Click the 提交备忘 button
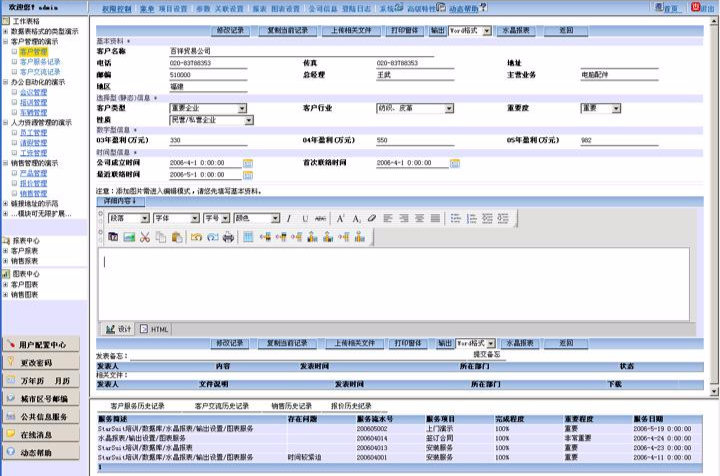The image size is (720, 476). (x=487, y=354)
